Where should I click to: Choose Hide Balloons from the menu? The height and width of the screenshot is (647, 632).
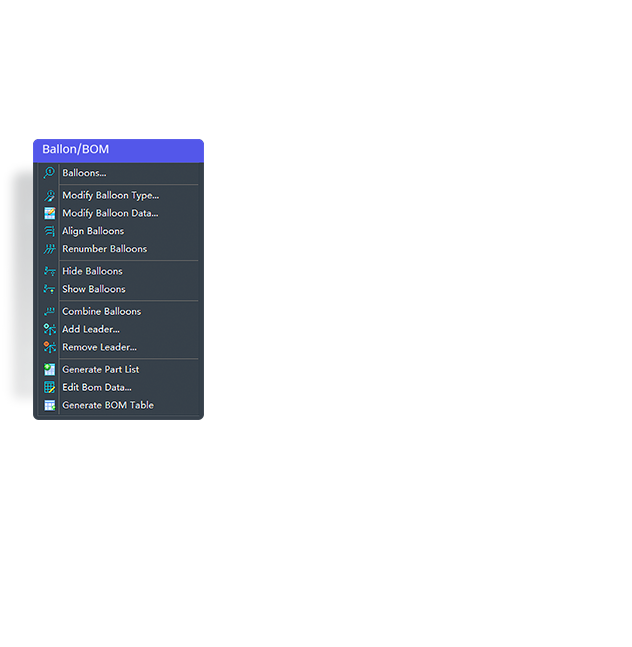click(92, 271)
